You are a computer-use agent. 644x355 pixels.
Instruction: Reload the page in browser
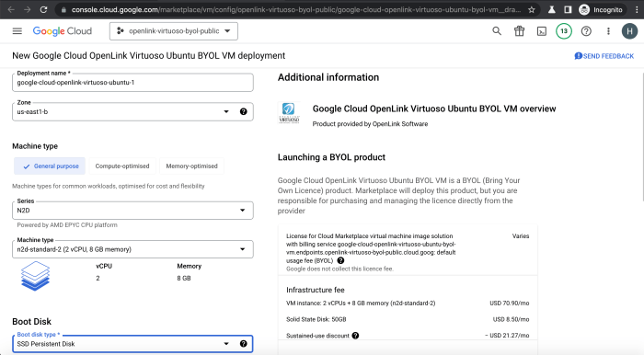43,9
